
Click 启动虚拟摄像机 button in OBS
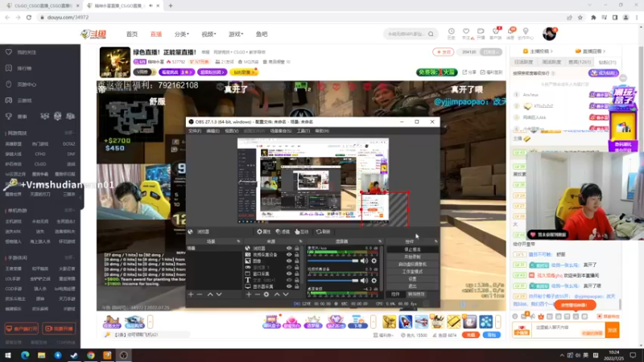[412, 265]
